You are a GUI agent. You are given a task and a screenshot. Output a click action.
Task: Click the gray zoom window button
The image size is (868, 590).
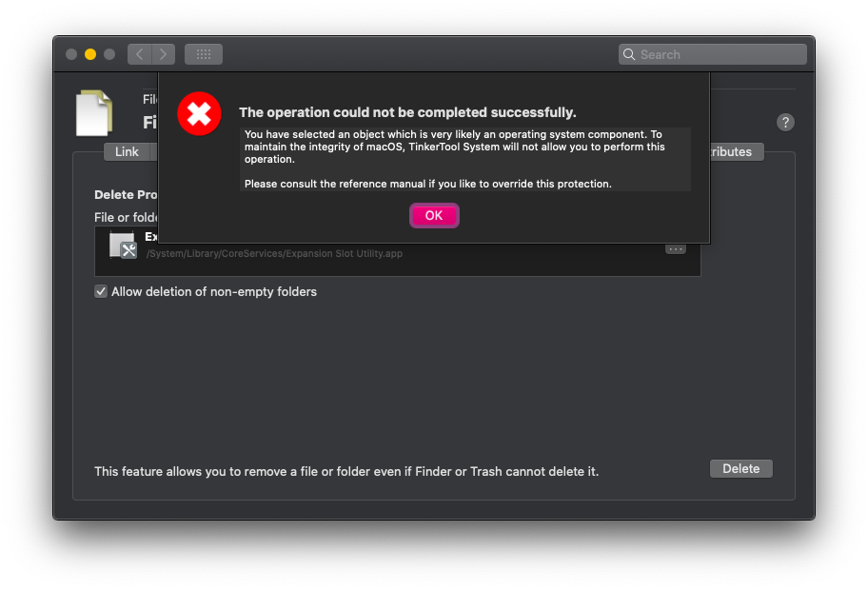(109, 54)
